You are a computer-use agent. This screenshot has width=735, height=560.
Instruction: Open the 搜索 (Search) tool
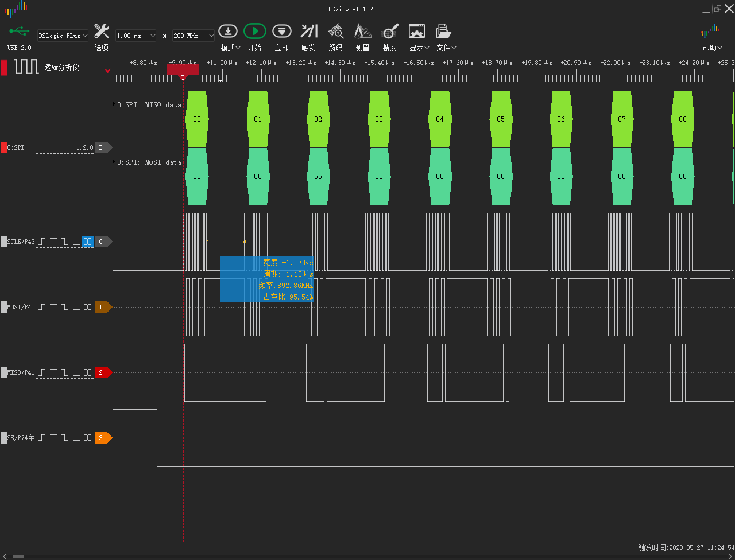click(390, 32)
